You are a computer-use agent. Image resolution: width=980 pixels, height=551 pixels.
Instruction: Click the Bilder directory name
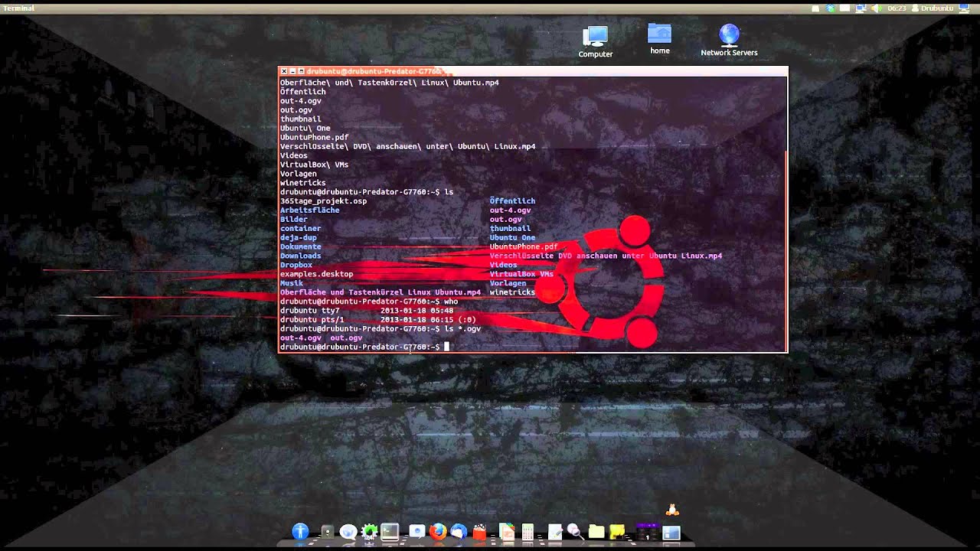coord(294,220)
